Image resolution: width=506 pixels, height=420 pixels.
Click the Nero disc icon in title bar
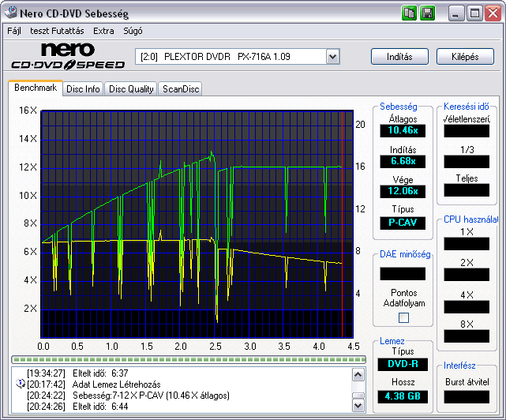click(x=10, y=13)
